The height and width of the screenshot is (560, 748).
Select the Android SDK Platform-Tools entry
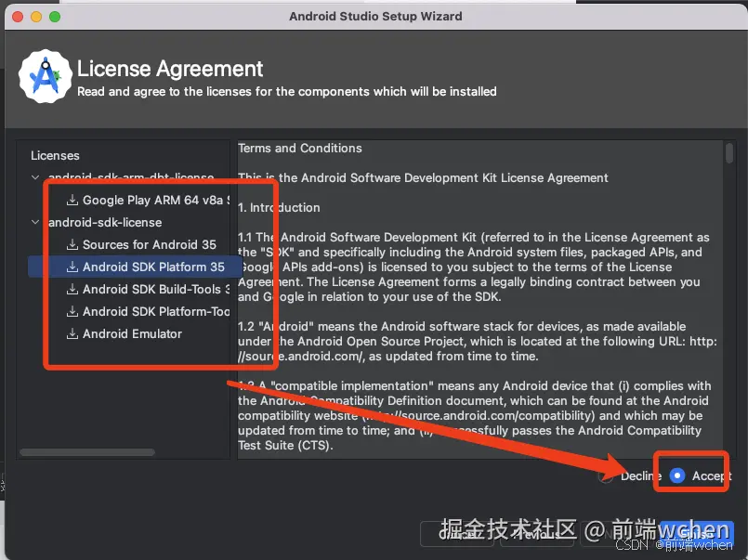(x=156, y=311)
